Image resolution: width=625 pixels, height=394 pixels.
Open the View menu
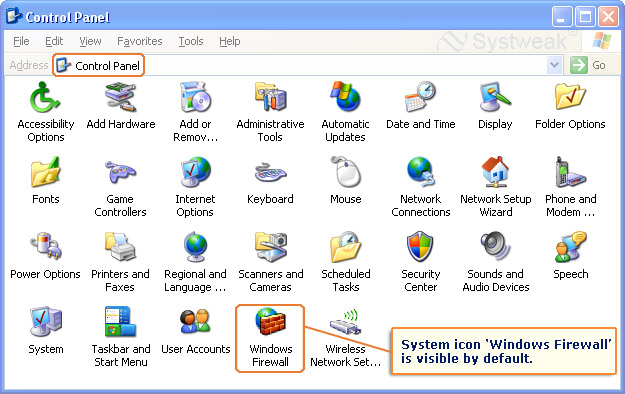(90, 41)
